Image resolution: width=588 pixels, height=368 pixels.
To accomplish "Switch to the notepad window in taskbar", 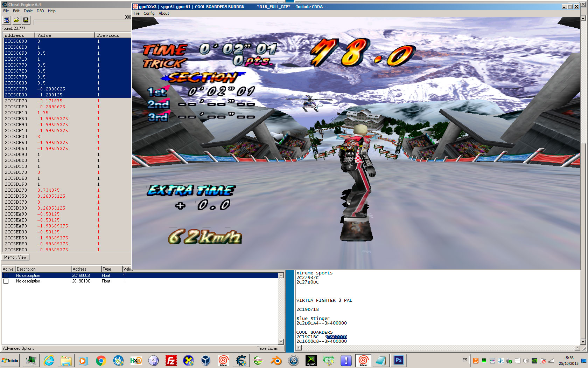I will pyautogui.click(x=381, y=361).
